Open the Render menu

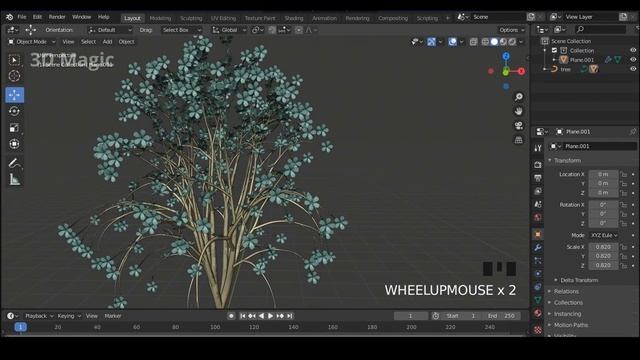pos(57,17)
